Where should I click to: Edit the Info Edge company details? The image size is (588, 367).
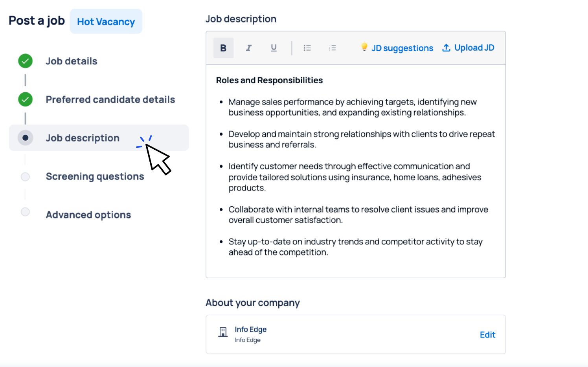(x=487, y=335)
